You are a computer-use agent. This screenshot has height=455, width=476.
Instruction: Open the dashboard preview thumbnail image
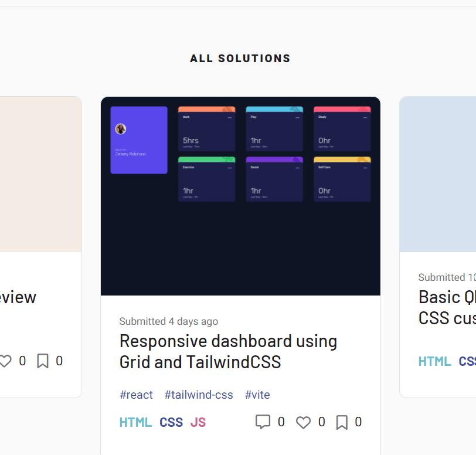coord(240,195)
